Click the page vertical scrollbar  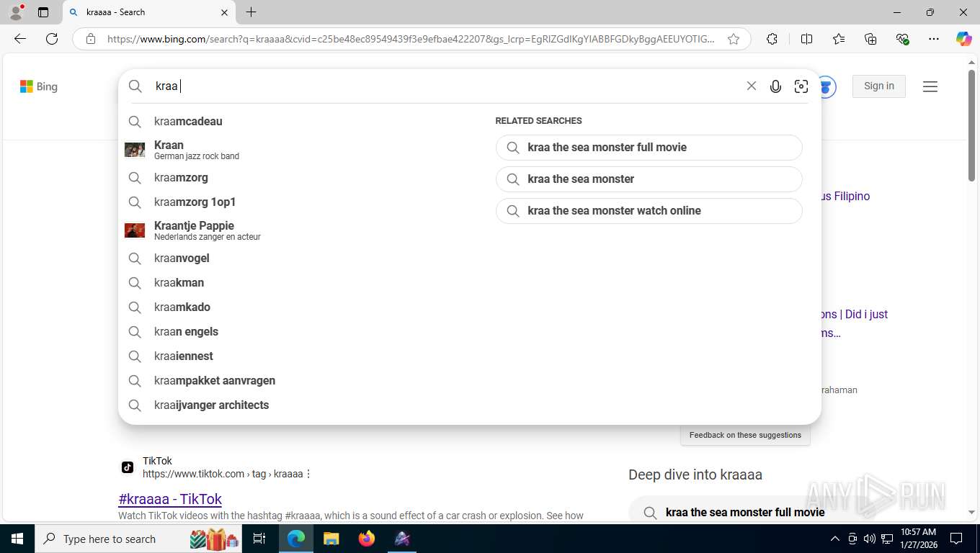[x=971, y=125]
